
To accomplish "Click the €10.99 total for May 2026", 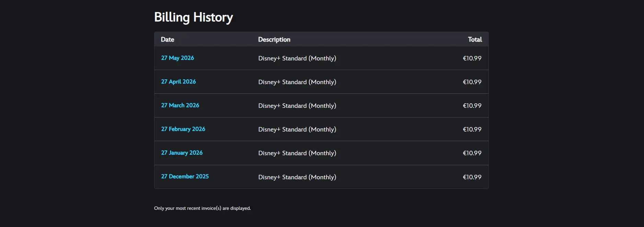I will (472, 58).
